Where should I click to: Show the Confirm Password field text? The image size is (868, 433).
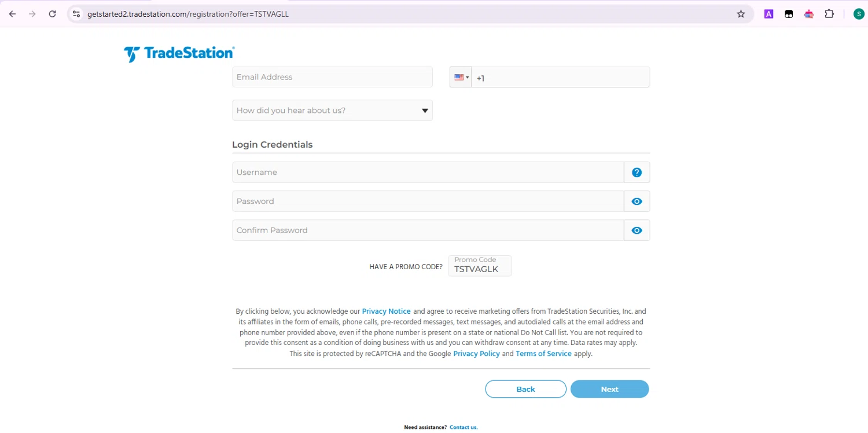(637, 230)
